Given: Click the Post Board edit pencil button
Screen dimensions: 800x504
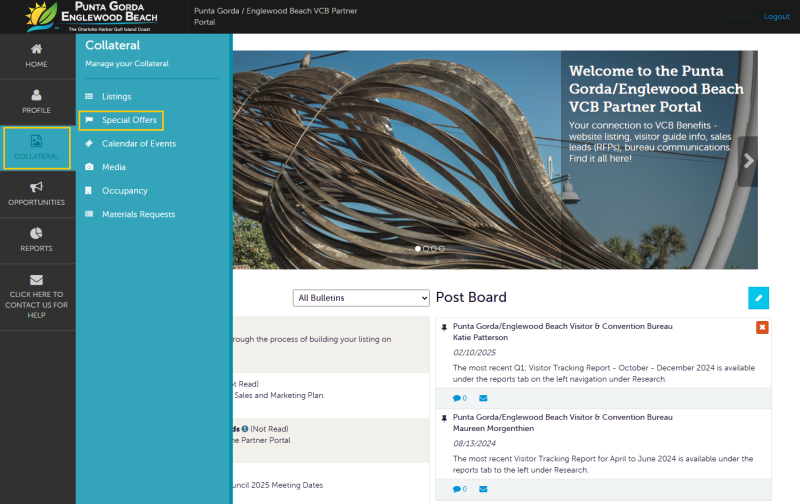Looking at the screenshot, I should [758, 298].
